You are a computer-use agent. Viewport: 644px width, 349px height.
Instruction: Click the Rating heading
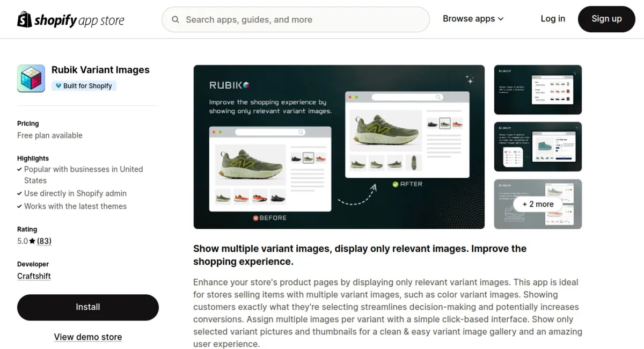(x=27, y=229)
